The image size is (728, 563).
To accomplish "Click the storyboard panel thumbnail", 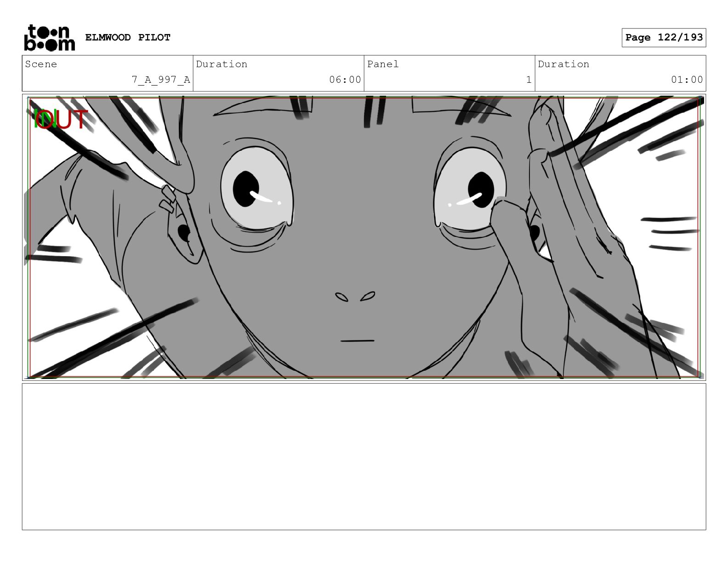I will [x=364, y=237].
